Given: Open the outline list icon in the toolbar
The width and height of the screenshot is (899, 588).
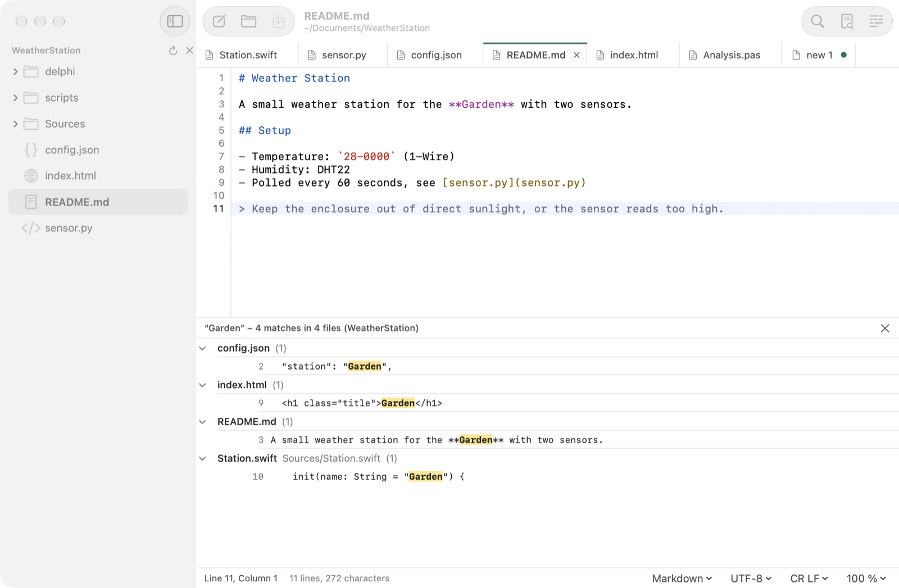Looking at the screenshot, I should (x=876, y=21).
